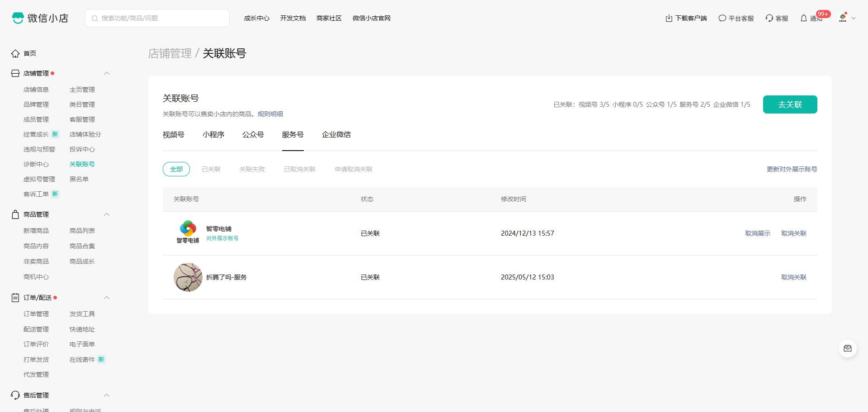Collapse the 店铺管理 sidebar section
Screen dimensions: 868x412
(x=107, y=73)
